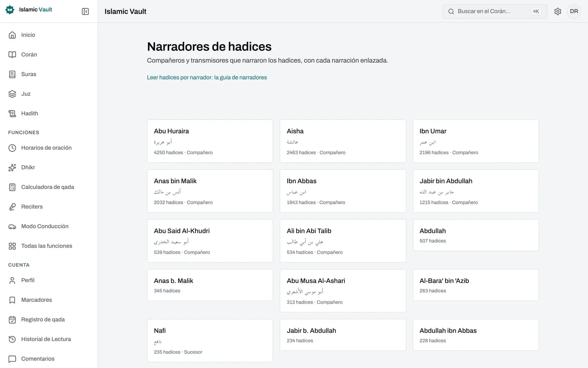Select the Anas bin Malik card

210,191
